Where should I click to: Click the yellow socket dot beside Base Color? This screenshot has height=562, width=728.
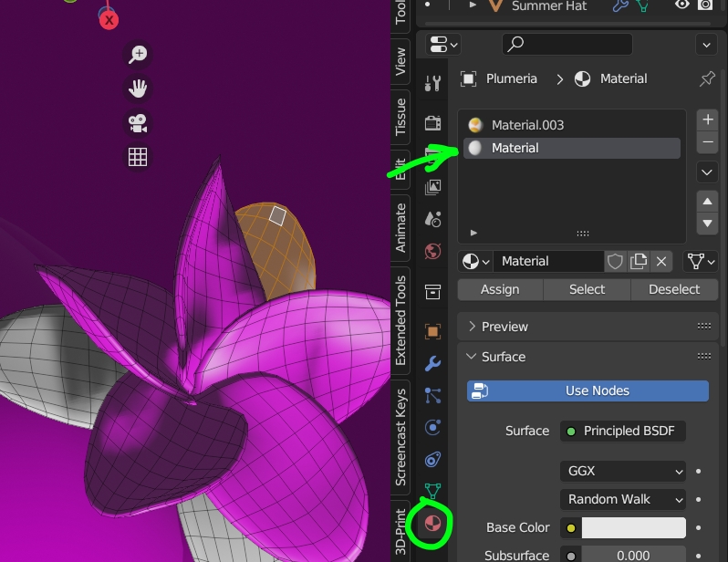(x=570, y=528)
